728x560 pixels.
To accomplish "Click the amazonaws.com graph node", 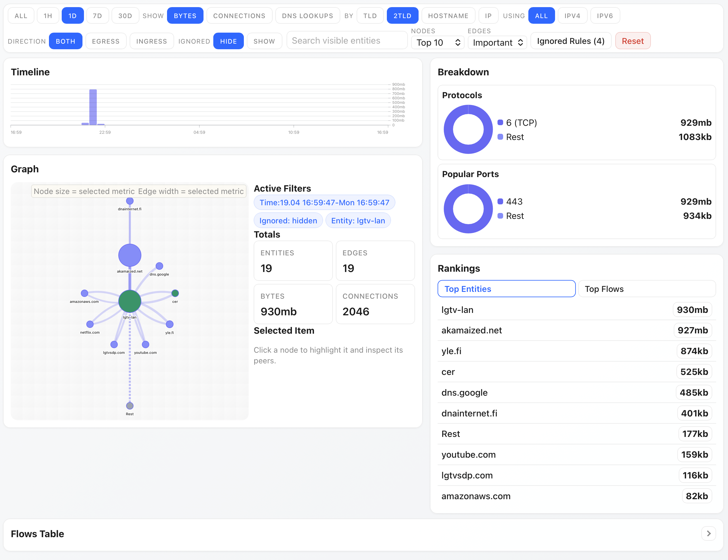I will coord(84,293).
